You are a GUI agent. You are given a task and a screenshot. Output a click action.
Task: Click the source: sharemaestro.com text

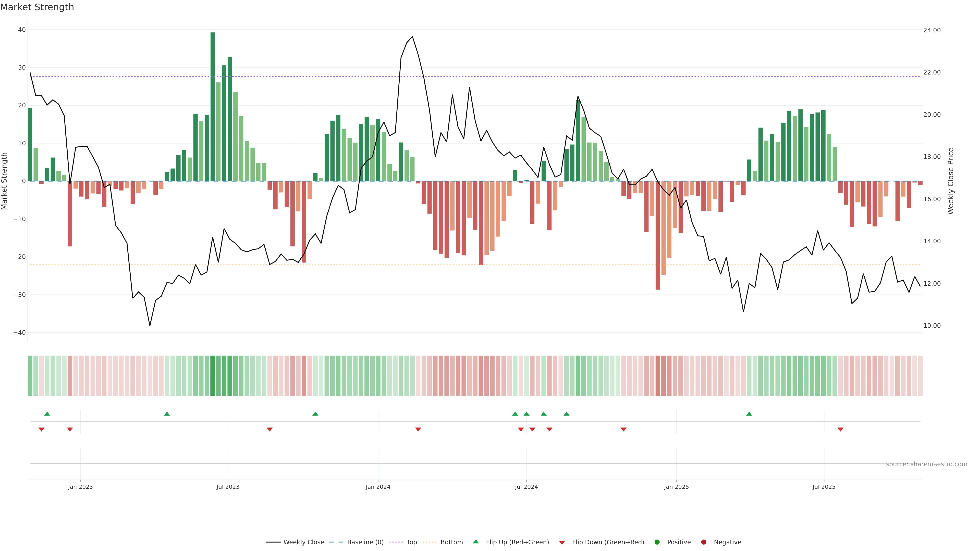pos(926,464)
